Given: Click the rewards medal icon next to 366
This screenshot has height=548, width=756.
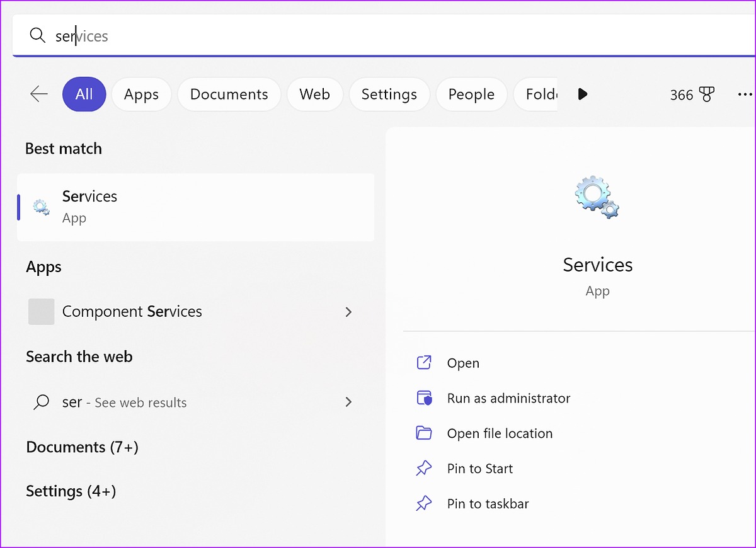Looking at the screenshot, I should [707, 94].
